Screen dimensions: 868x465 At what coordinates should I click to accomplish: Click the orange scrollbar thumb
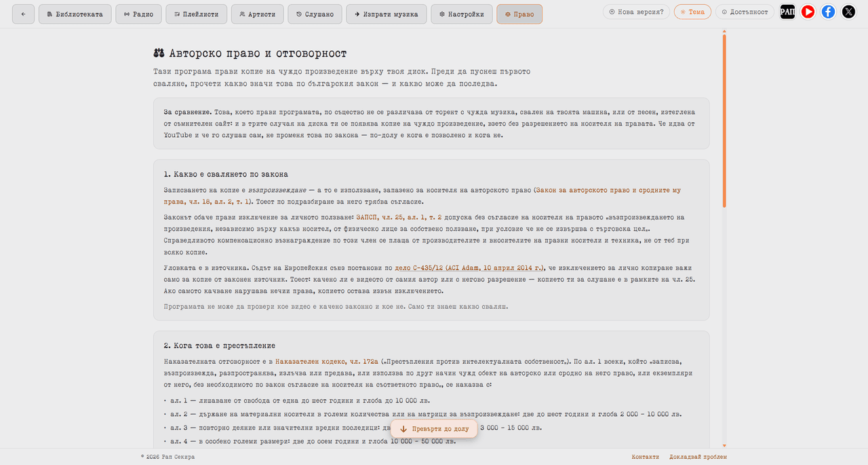(724, 121)
